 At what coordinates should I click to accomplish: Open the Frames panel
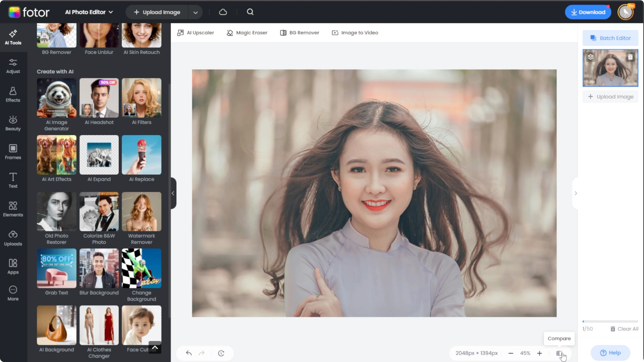point(13,152)
